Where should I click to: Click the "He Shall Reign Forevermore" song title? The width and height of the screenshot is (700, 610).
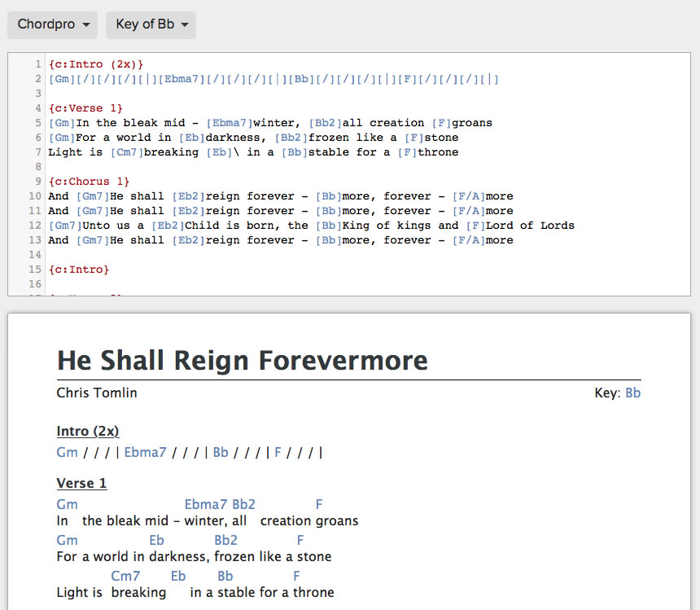point(242,360)
